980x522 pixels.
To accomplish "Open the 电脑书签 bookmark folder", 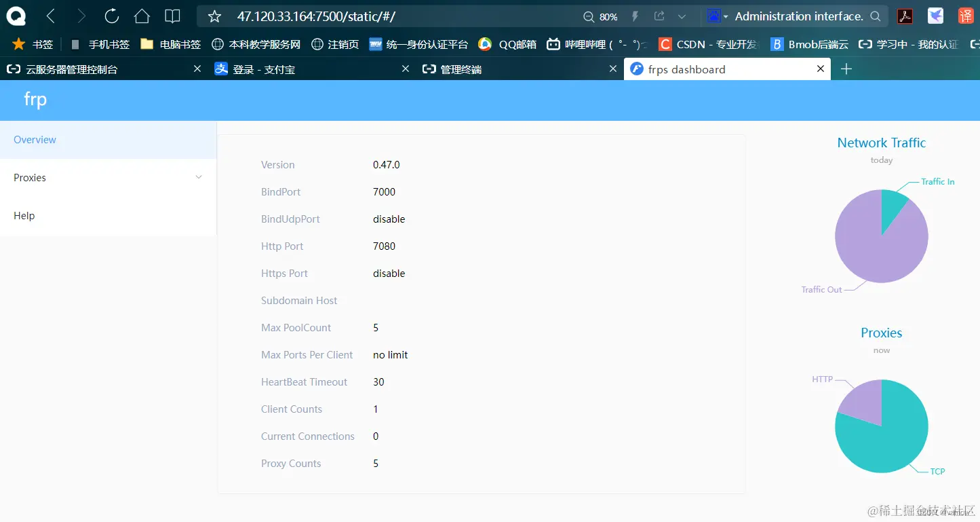I will pos(171,44).
